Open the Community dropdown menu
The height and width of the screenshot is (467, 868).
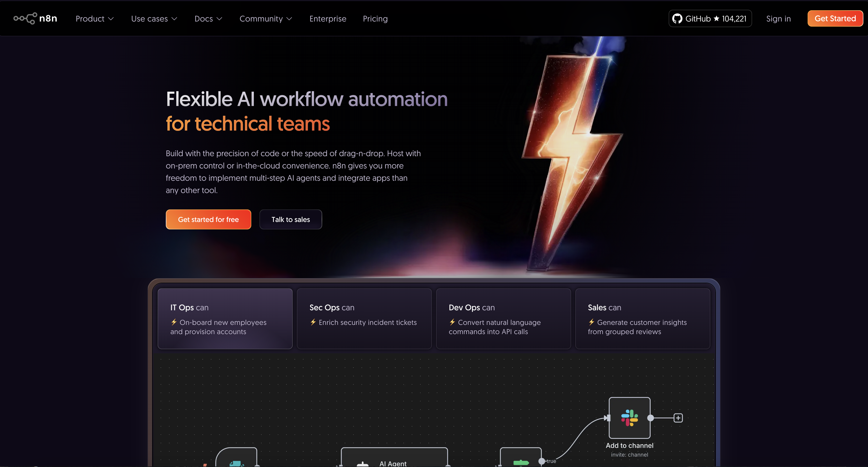click(266, 18)
